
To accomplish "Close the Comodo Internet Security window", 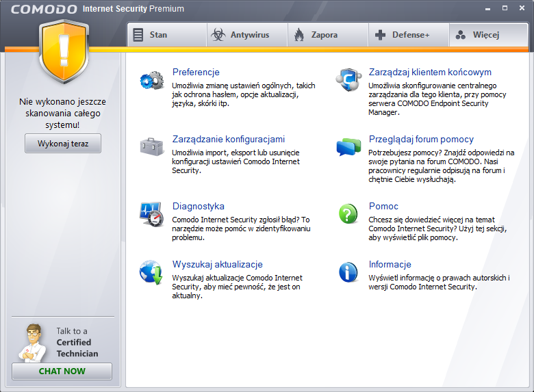I will click(522, 8).
